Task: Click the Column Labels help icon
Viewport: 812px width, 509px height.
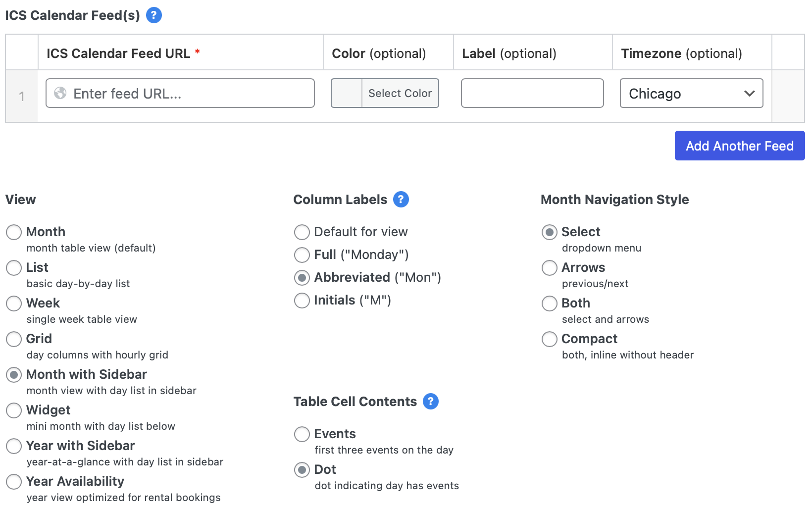Action: (401, 200)
